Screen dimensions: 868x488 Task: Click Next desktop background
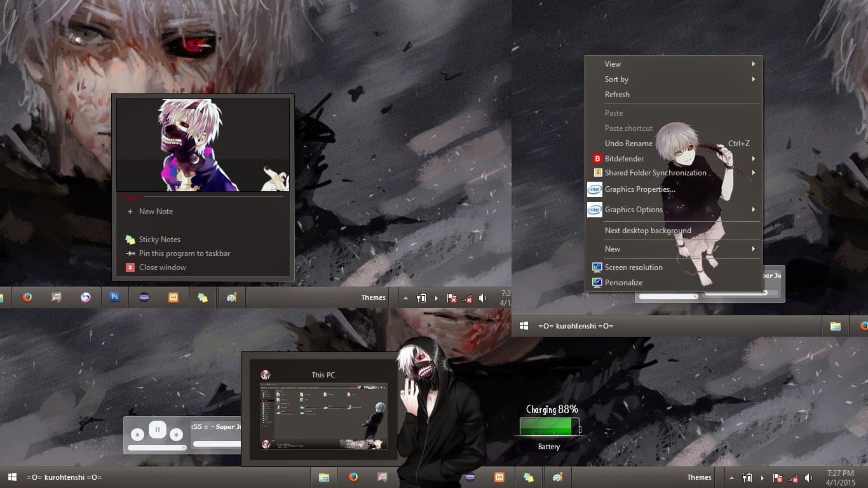pyautogui.click(x=648, y=230)
